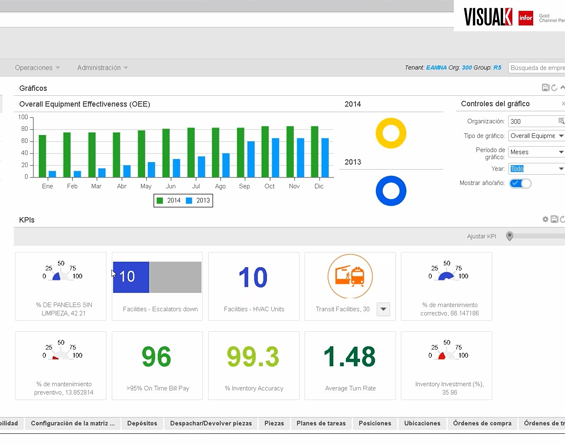Open the Operaciones menu
This screenshot has width=565, height=445.
(37, 68)
